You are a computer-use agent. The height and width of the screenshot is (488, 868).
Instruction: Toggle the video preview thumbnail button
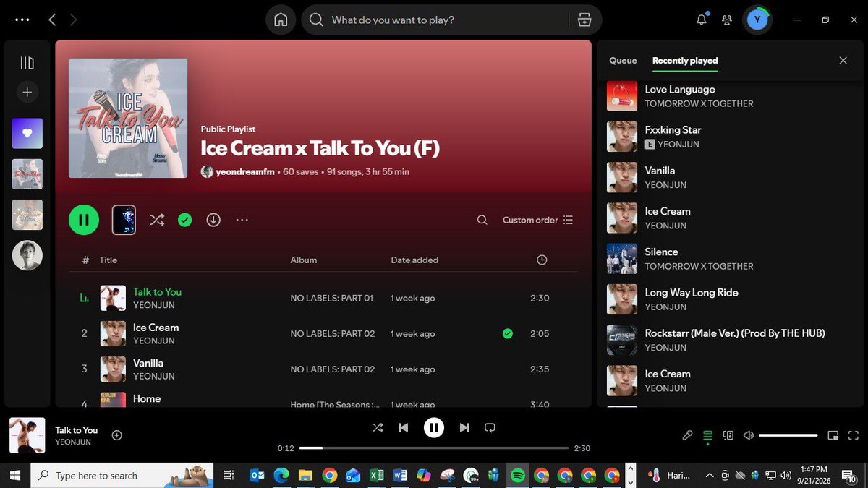point(124,220)
